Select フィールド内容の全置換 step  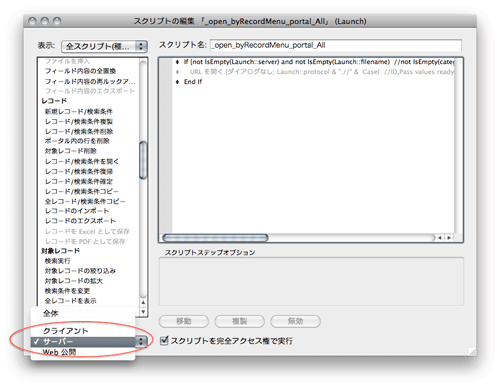click(80, 71)
